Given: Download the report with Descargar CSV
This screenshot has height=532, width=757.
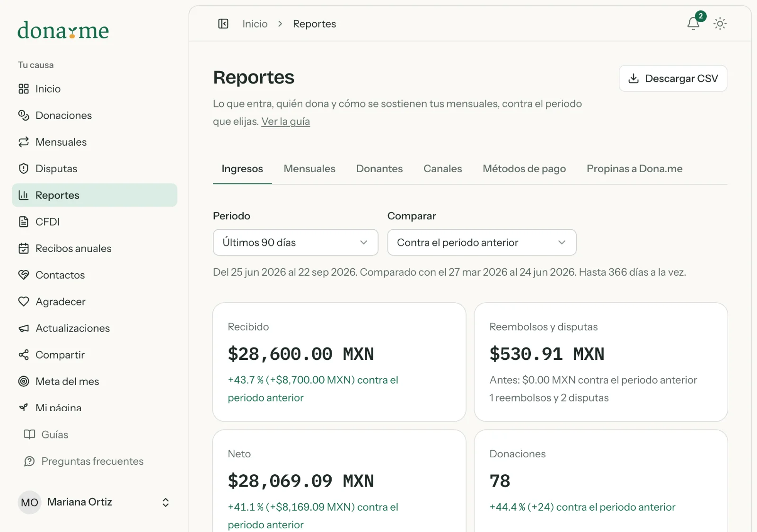Looking at the screenshot, I should pyautogui.click(x=673, y=78).
